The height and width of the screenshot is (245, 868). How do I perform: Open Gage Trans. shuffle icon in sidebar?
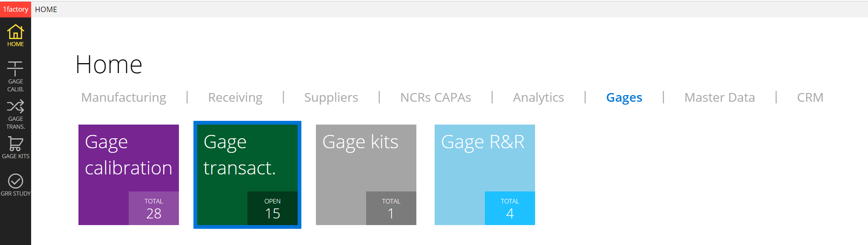(15, 107)
